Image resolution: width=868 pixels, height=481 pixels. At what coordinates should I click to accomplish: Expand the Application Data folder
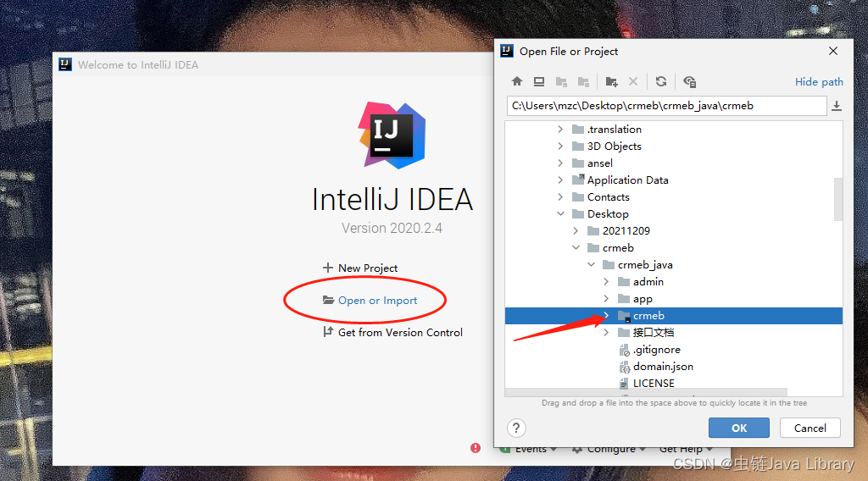point(560,180)
